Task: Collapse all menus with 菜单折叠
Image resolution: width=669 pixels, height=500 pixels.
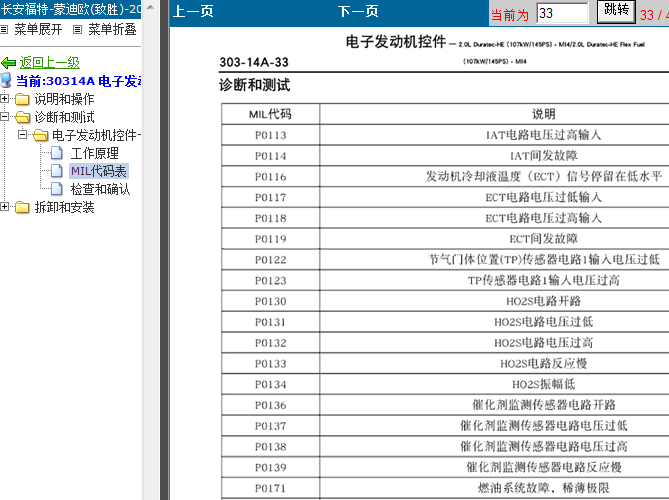Action: point(112,29)
